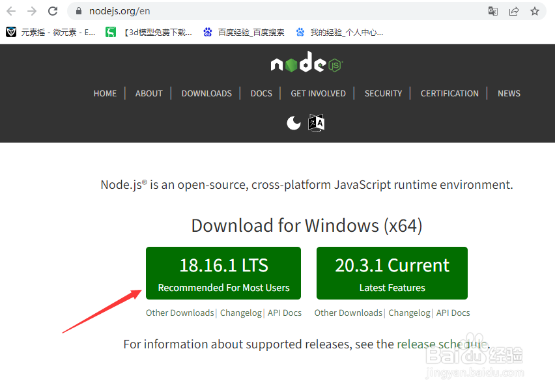This screenshot has height=392, width=555.
Task: Click the Node.js logo in the header
Action: tap(307, 62)
